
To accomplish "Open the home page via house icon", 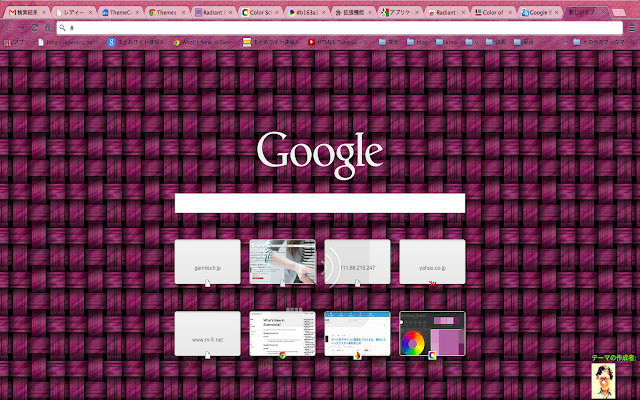I will 48,28.
